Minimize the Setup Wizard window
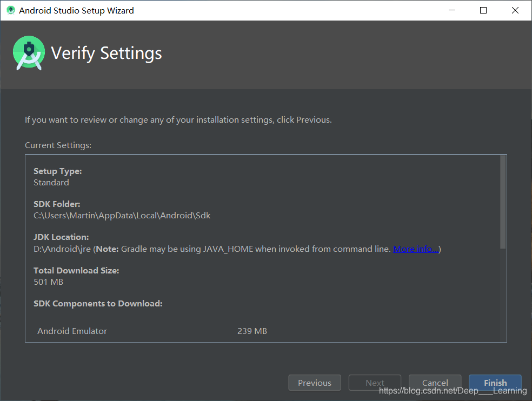Viewport: 532px width, 401px height. 452,10
